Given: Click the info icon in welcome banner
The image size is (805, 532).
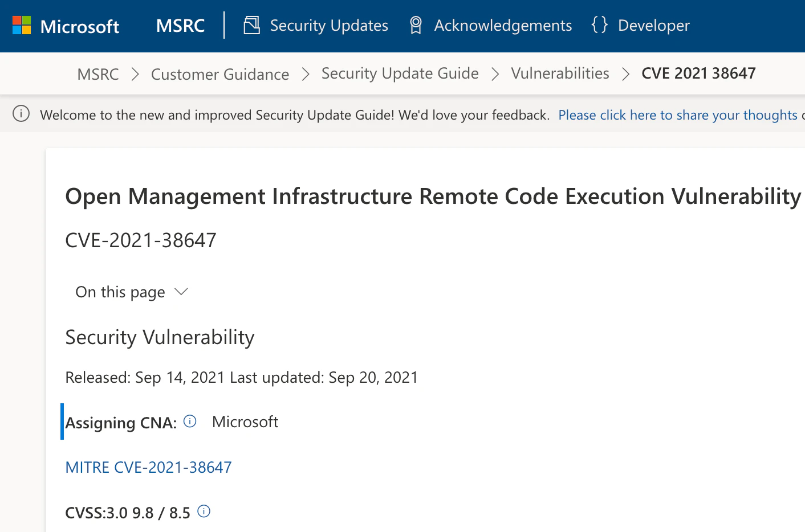Looking at the screenshot, I should click(21, 114).
